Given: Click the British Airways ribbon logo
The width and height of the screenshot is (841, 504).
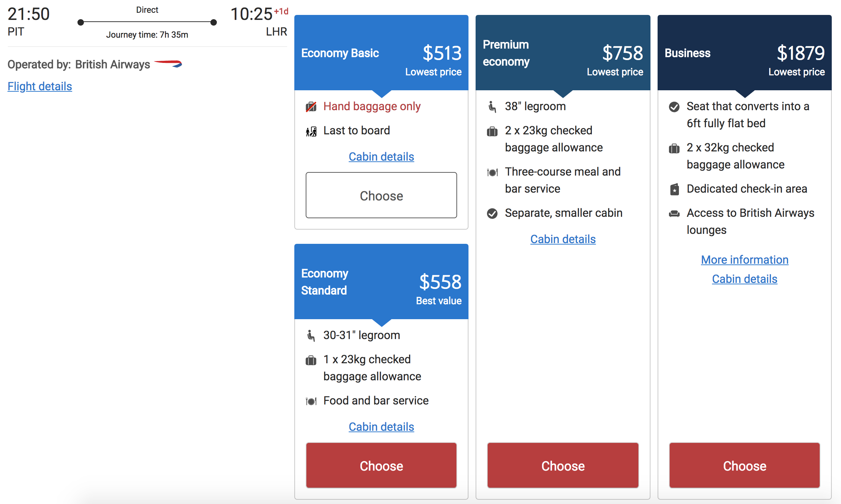Looking at the screenshot, I should coord(168,64).
